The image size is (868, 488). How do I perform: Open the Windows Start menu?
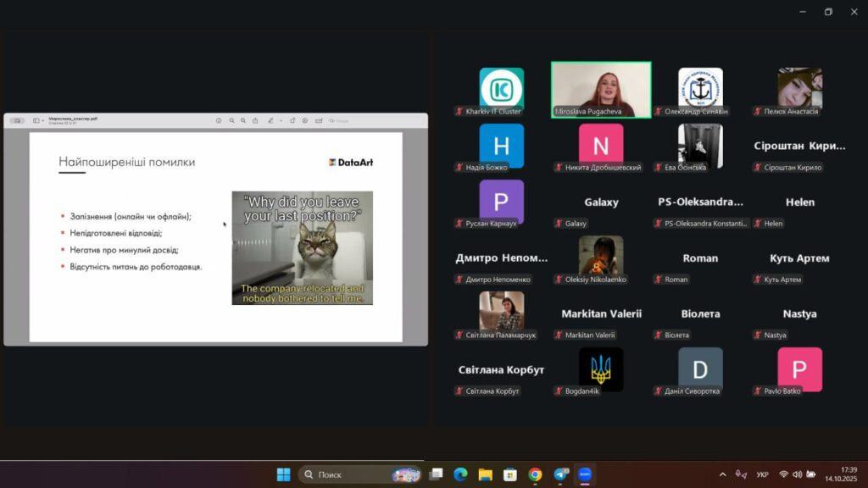(283, 474)
